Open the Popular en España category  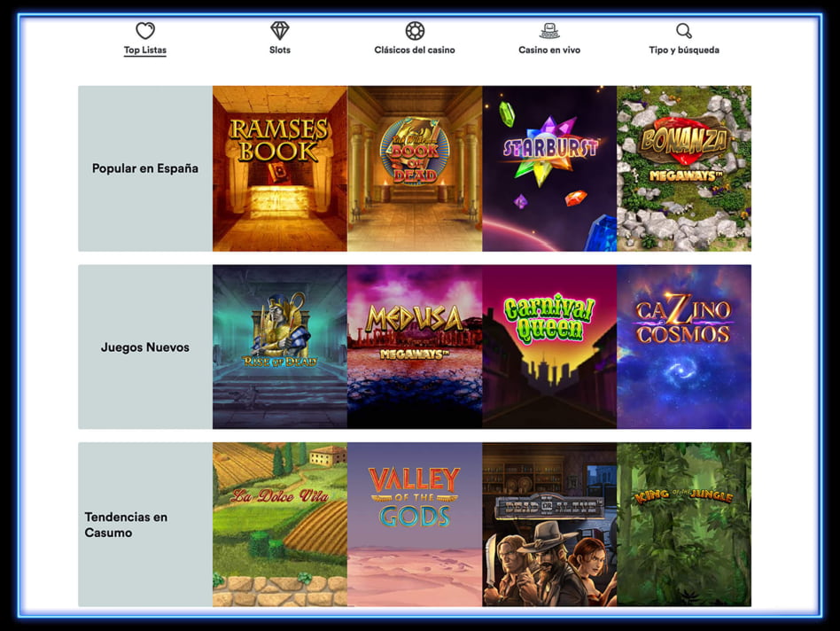pos(145,168)
